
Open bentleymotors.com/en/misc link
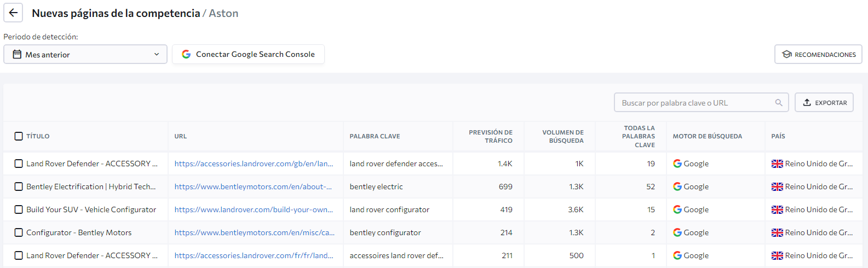tap(255, 232)
